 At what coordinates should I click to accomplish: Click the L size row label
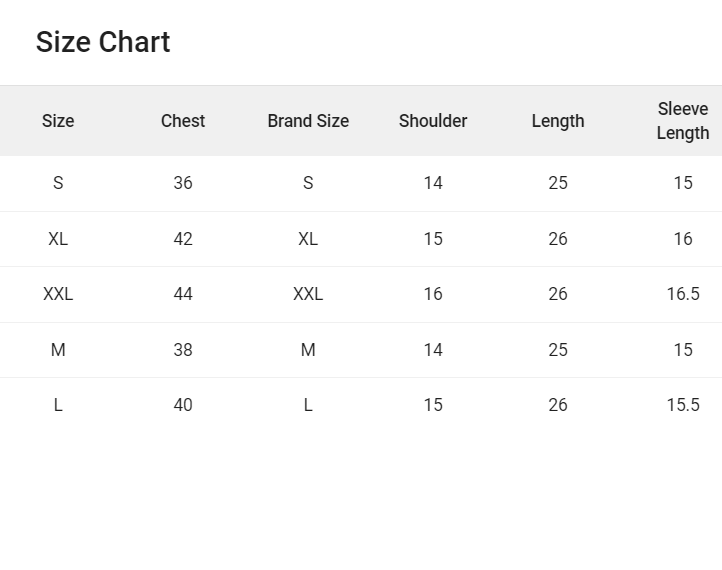58,405
